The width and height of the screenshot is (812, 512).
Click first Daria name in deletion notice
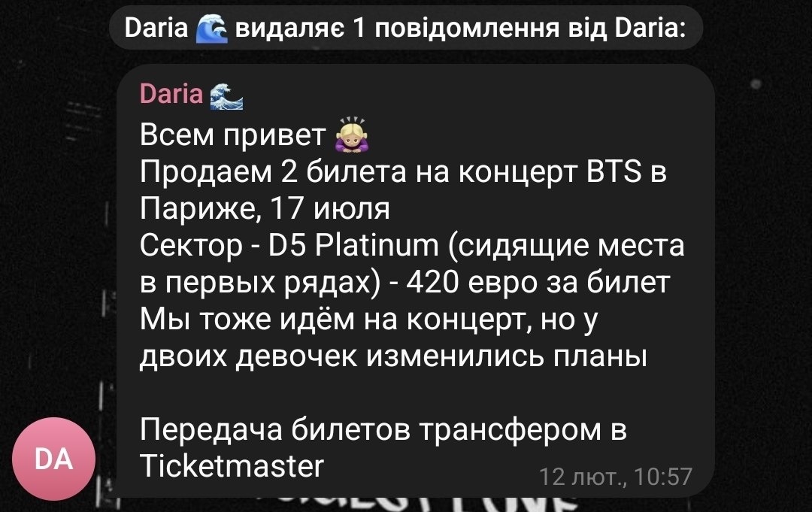click(x=156, y=27)
